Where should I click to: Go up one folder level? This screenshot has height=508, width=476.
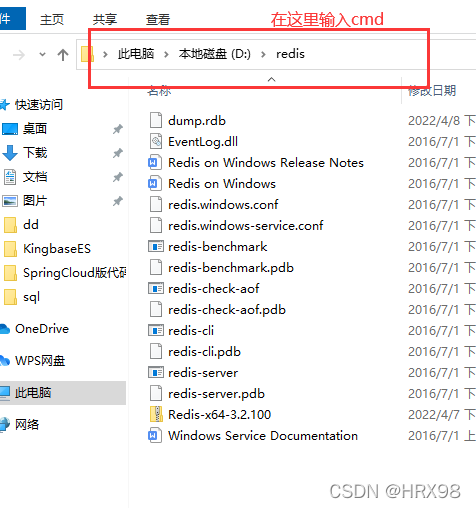pyautogui.click(x=63, y=55)
